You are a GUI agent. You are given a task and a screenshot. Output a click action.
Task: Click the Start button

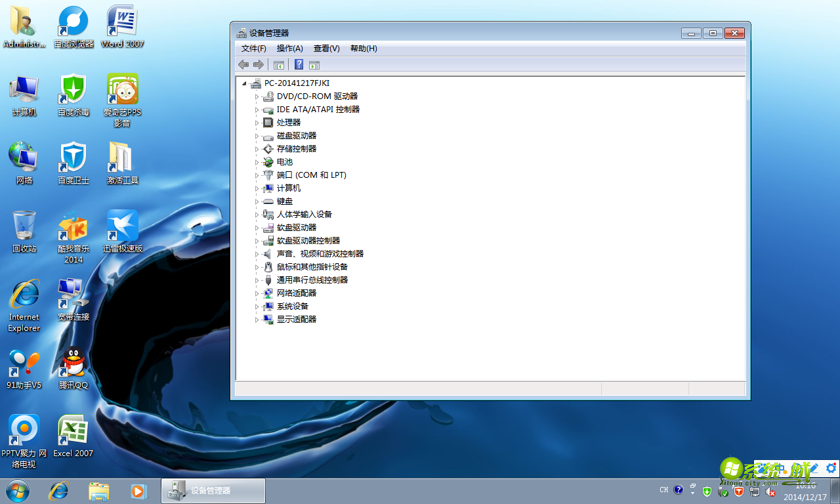[16, 491]
